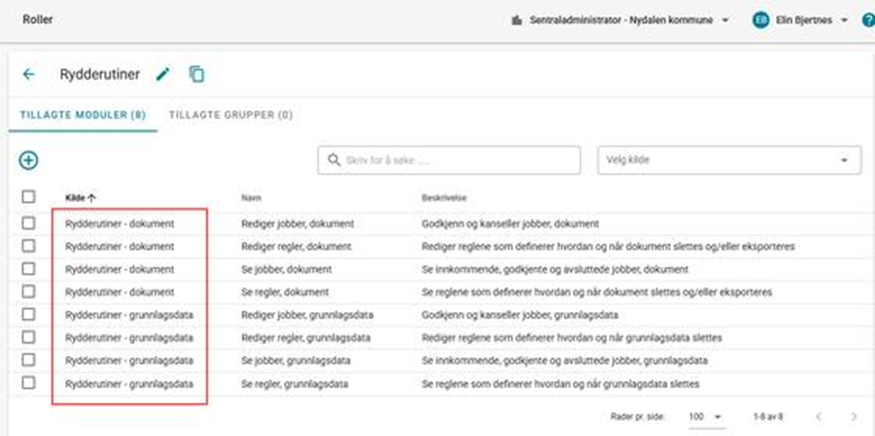875x436 pixels.
Task: Select checkbox for Se regler, grunnlagsdata row
Action: tap(29, 383)
